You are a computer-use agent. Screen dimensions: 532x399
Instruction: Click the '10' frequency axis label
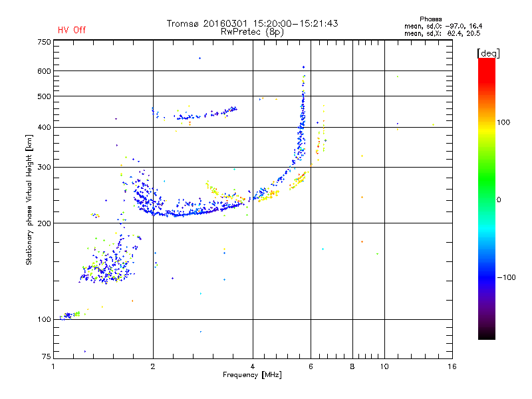point(384,366)
